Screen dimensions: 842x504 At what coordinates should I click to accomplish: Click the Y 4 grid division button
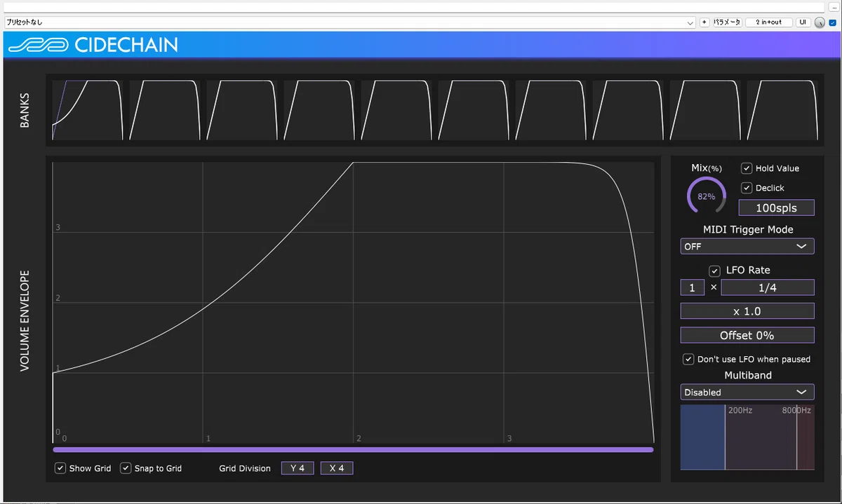tap(298, 468)
